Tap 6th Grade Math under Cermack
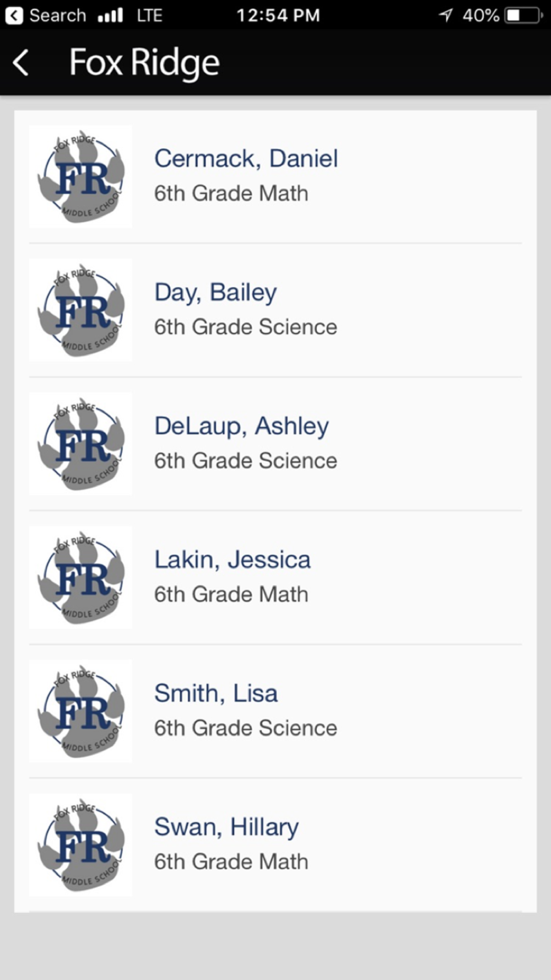 coord(231,193)
